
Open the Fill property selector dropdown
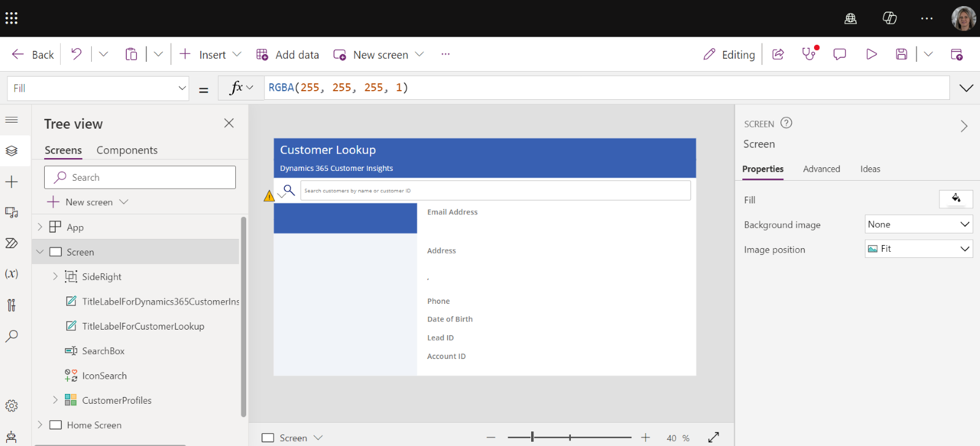(x=98, y=88)
